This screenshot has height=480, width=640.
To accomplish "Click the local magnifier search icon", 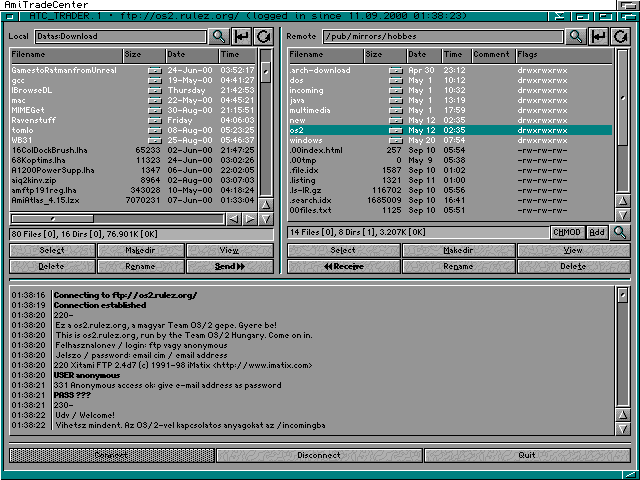I will tap(219, 36).
